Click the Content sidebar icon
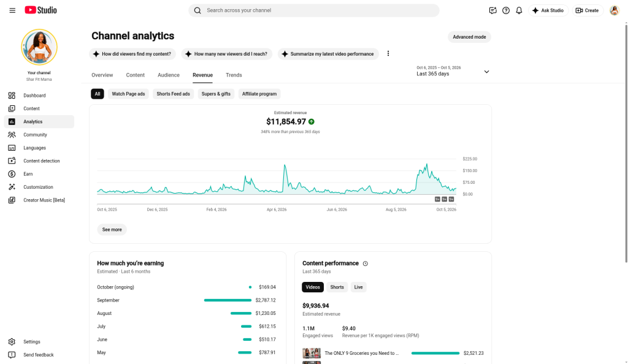This screenshot has width=628, height=364. pyautogui.click(x=12, y=109)
